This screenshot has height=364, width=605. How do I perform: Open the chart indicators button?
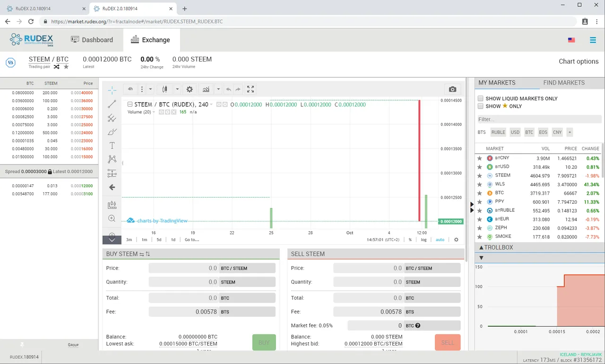tap(206, 89)
